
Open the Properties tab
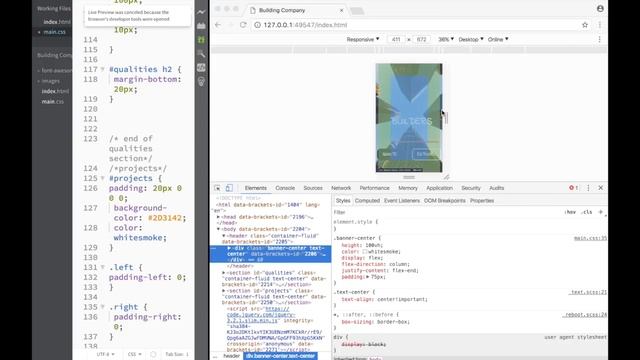point(482,201)
